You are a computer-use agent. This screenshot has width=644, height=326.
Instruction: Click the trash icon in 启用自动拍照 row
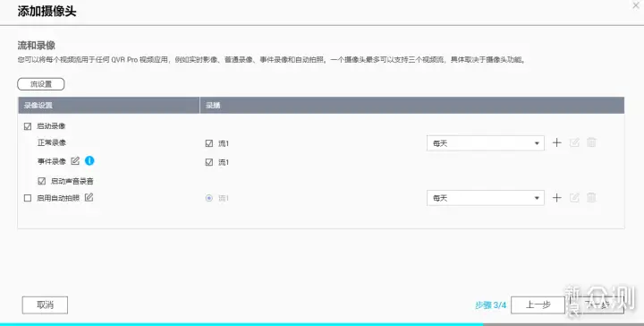point(591,198)
